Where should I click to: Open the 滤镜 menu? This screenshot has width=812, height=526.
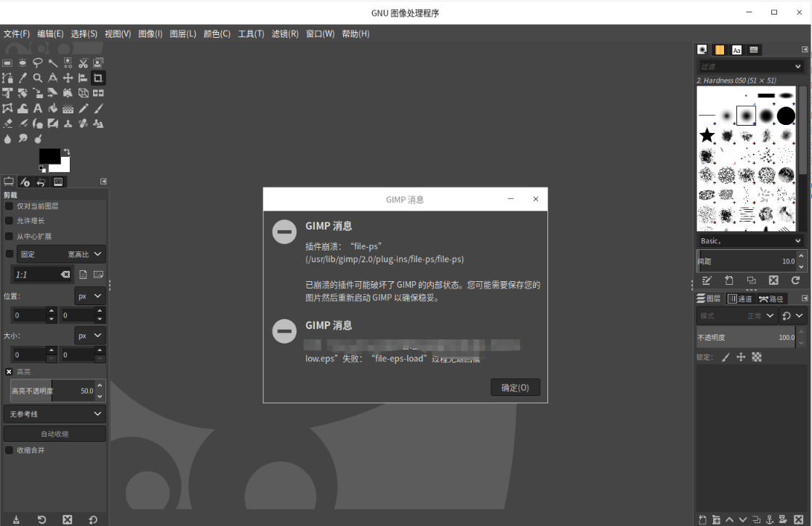pyautogui.click(x=285, y=33)
